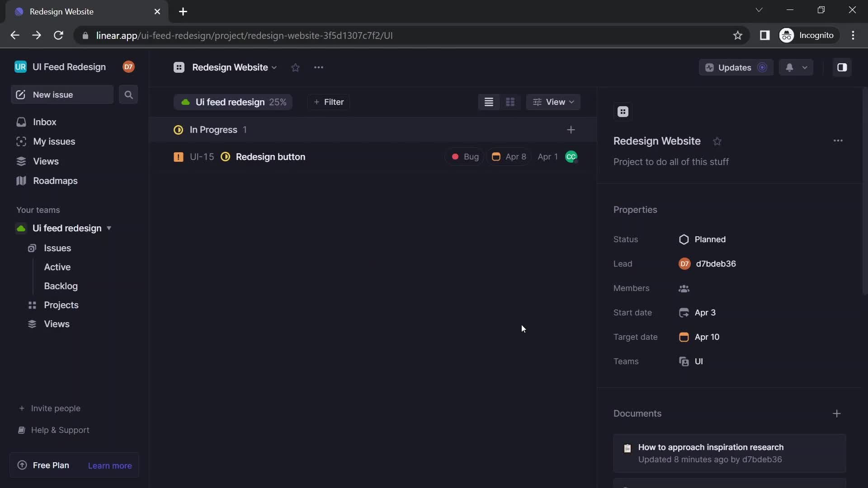Click the D7 user avatar in sidebar

pos(128,67)
